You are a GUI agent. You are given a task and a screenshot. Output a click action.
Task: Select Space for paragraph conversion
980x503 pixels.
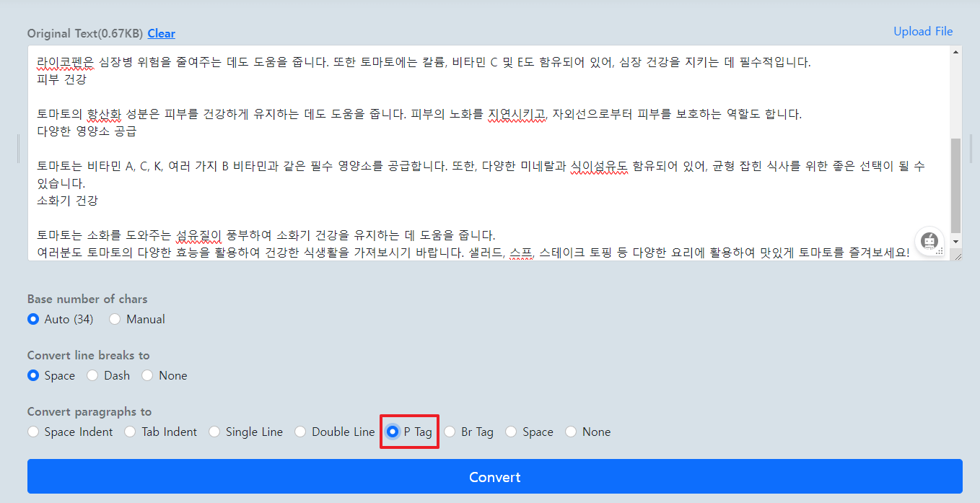tap(512, 432)
